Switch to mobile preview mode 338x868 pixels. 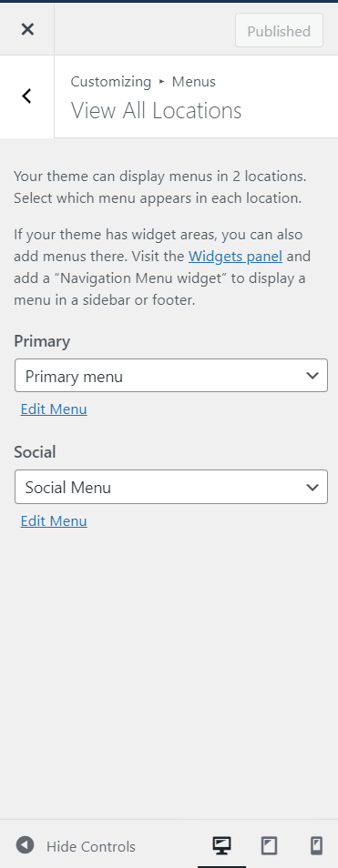coord(316,845)
